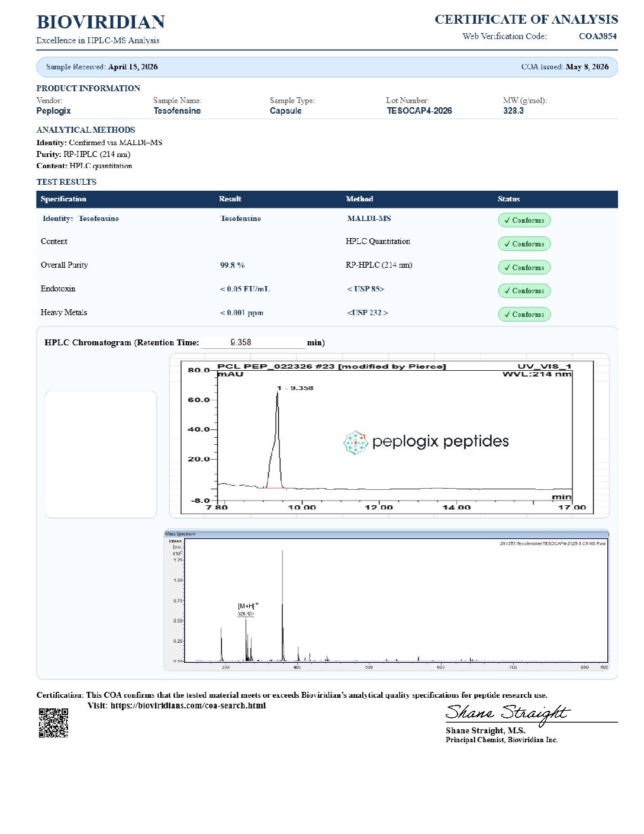Click the Peplogix peptides logo icon
The width and height of the screenshot is (644, 834).
pyautogui.click(x=356, y=442)
